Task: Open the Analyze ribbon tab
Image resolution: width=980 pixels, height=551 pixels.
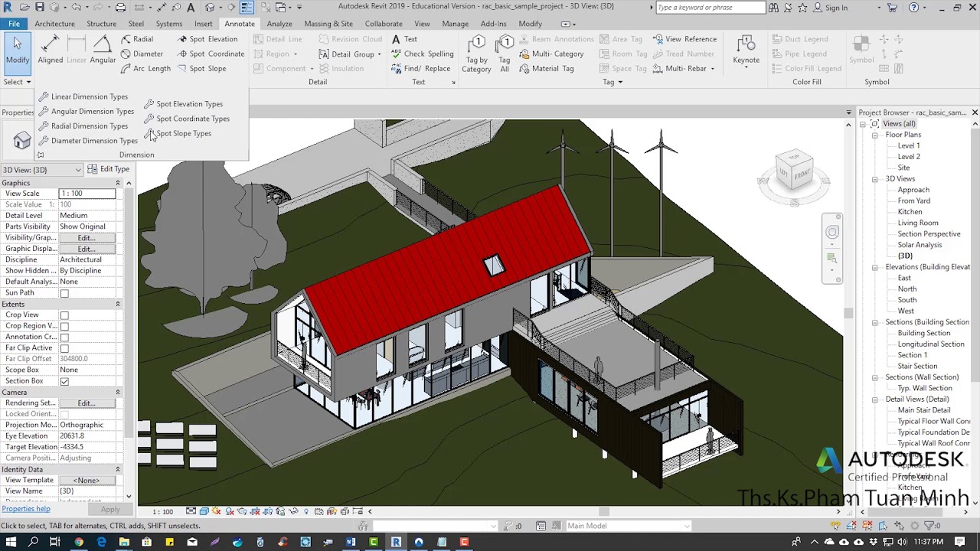Action: [279, 24]
